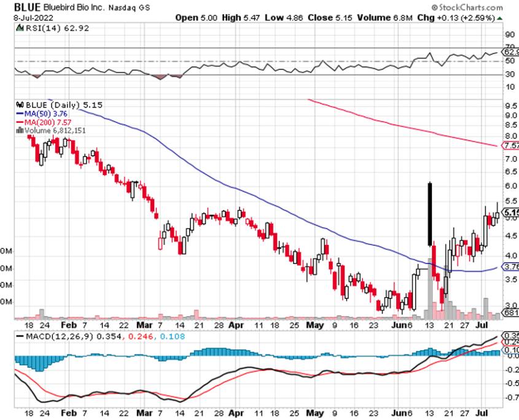Click the Chg +0.13 (+2.59%) value
The width and height of the screenshot is (519, 420).
(x=456, y=18)
